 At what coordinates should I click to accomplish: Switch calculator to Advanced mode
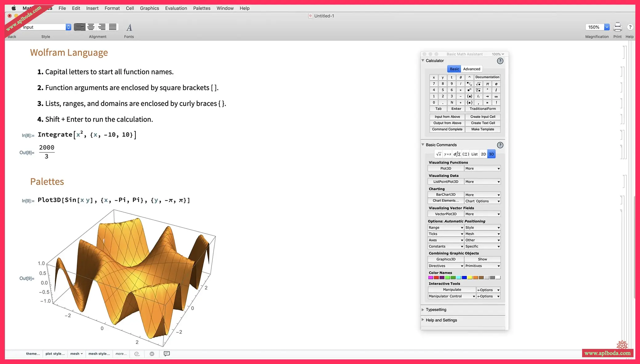tap(472, 69)
